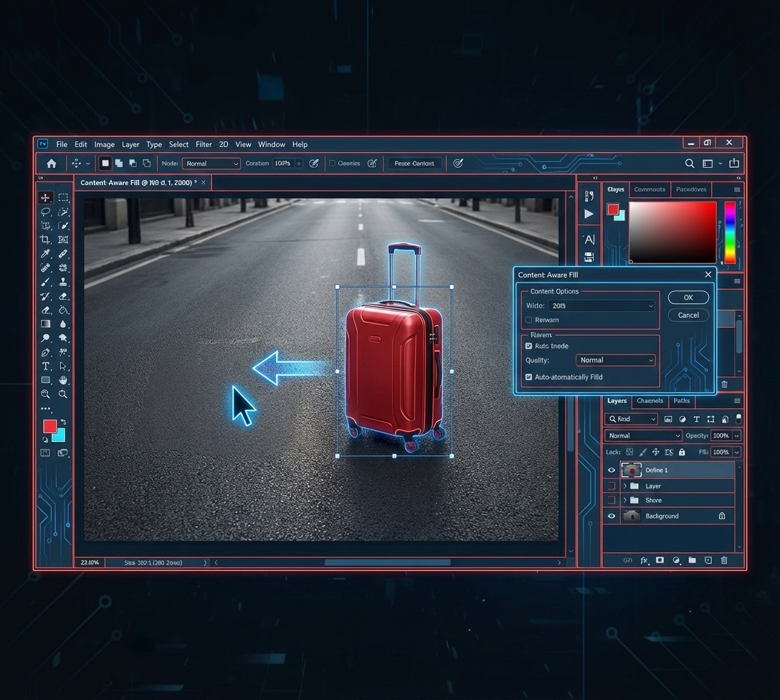780x700 pixels.
Task: Select the Type tool in toolbar
Action: 45,366
